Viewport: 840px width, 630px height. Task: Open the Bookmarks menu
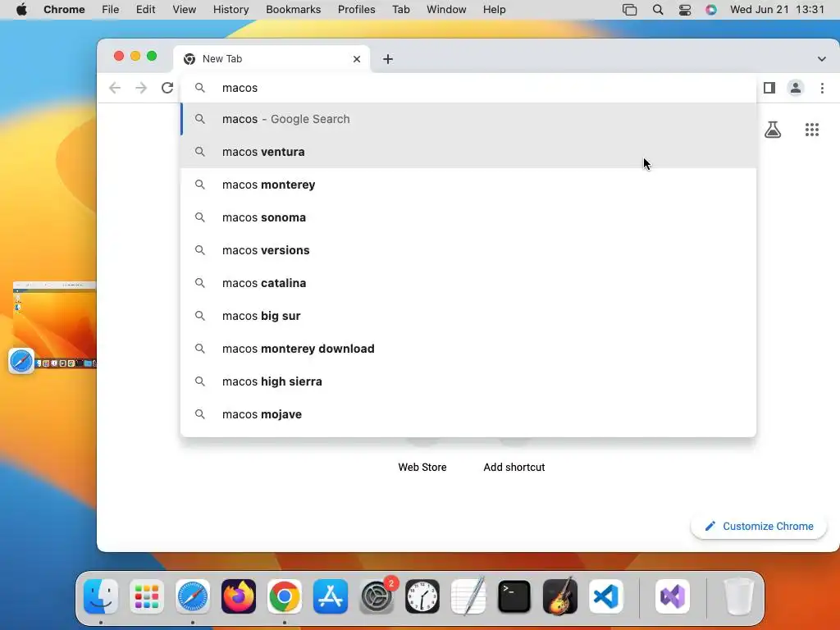(293, 10)
